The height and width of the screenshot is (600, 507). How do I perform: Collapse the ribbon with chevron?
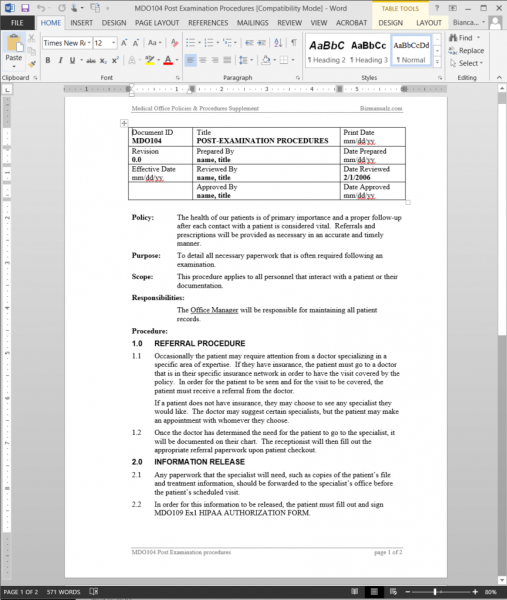pyautogui.click(x=499, y=78)
